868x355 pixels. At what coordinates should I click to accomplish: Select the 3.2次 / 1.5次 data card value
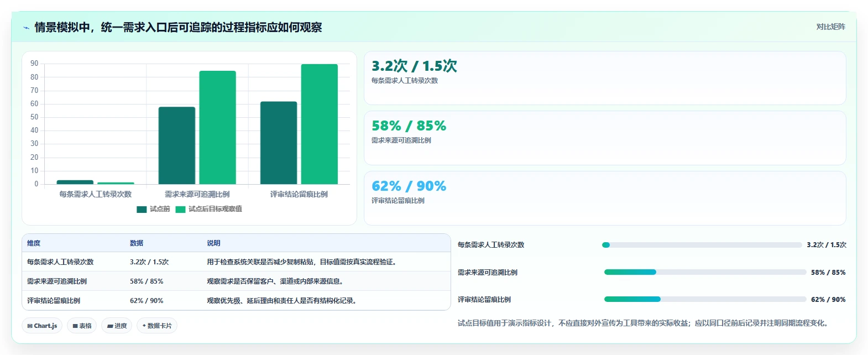pyautogui.click(x=414, y=66)
